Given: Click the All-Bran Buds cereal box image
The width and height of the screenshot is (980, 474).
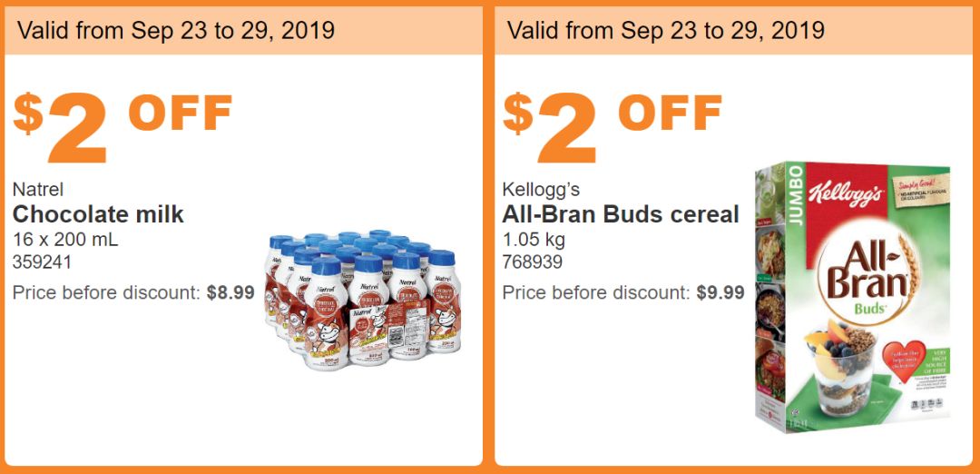Looking at the screenshot, I should coord(852,300).
